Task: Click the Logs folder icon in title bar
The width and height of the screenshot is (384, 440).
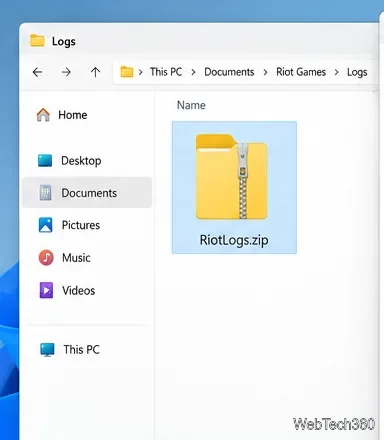Action: [37, 41]
